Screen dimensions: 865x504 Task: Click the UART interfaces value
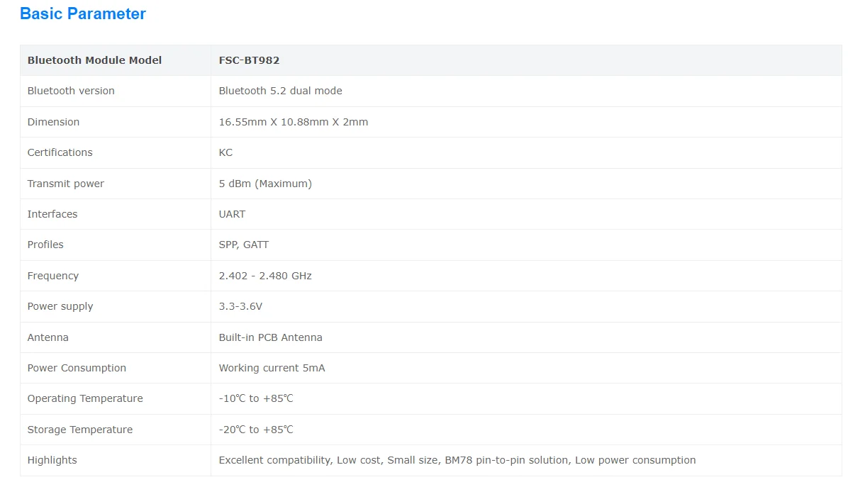[232, 214]
